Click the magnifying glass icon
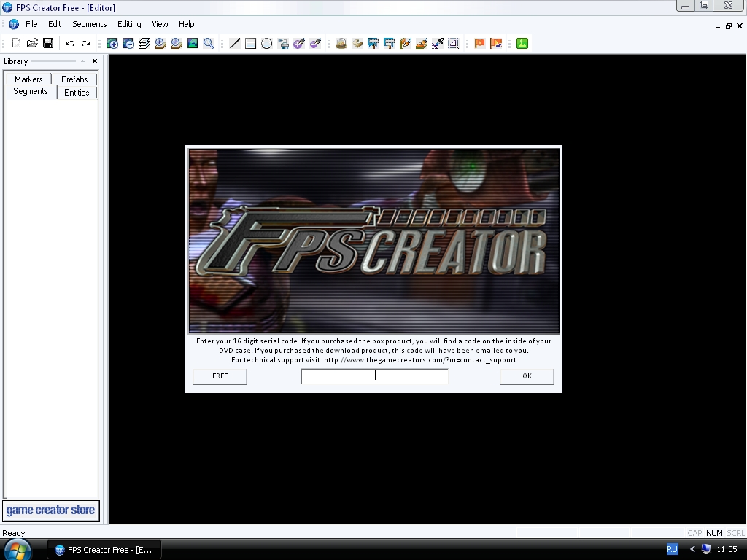The height and width of the screenshot is (560, 747). 209,43
